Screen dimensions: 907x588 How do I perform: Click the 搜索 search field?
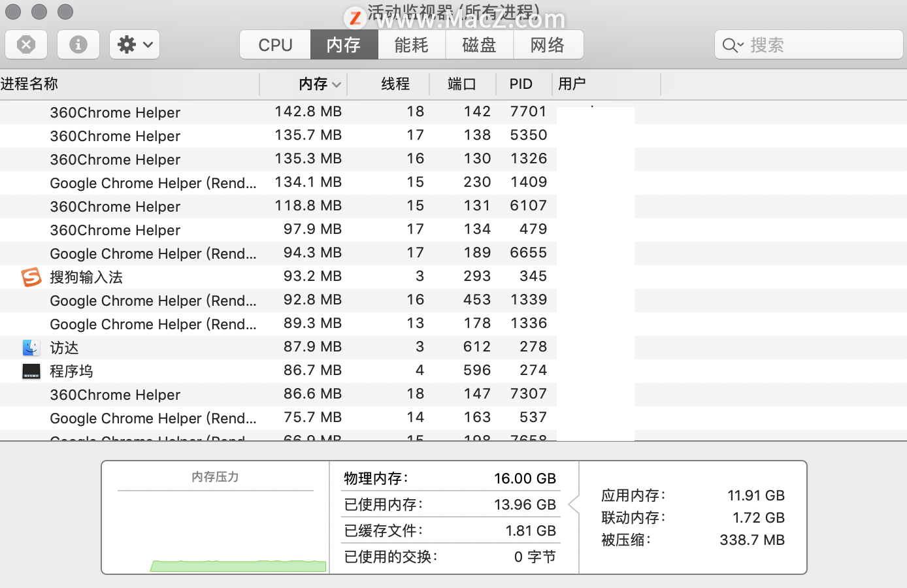click(809, 44)
